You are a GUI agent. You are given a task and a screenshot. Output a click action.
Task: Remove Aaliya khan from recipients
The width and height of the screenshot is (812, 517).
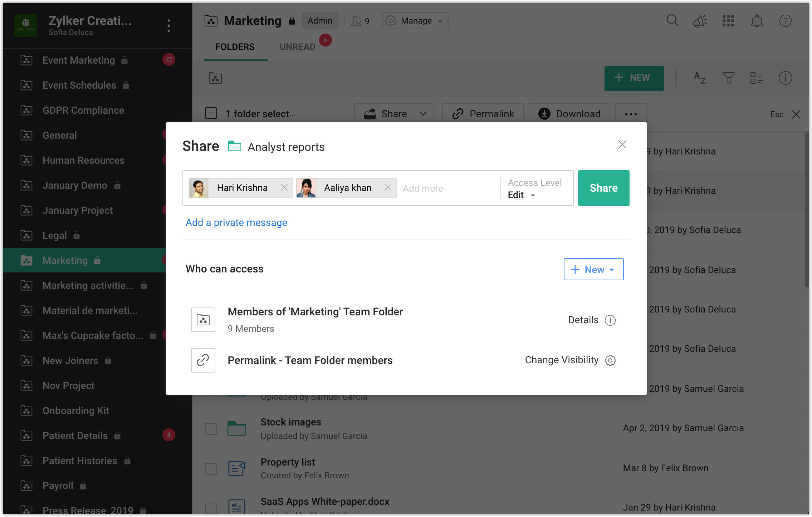[388, 188]
